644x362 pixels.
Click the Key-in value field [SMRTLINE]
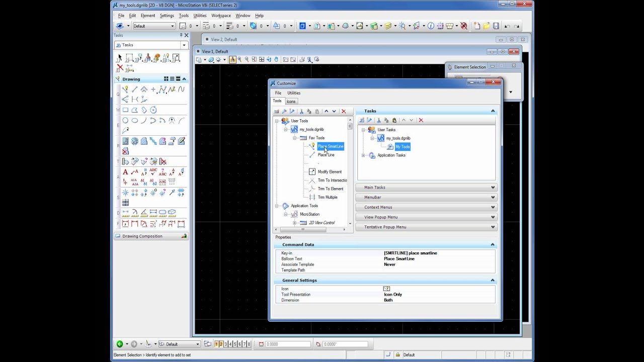(x=439, y=253)
